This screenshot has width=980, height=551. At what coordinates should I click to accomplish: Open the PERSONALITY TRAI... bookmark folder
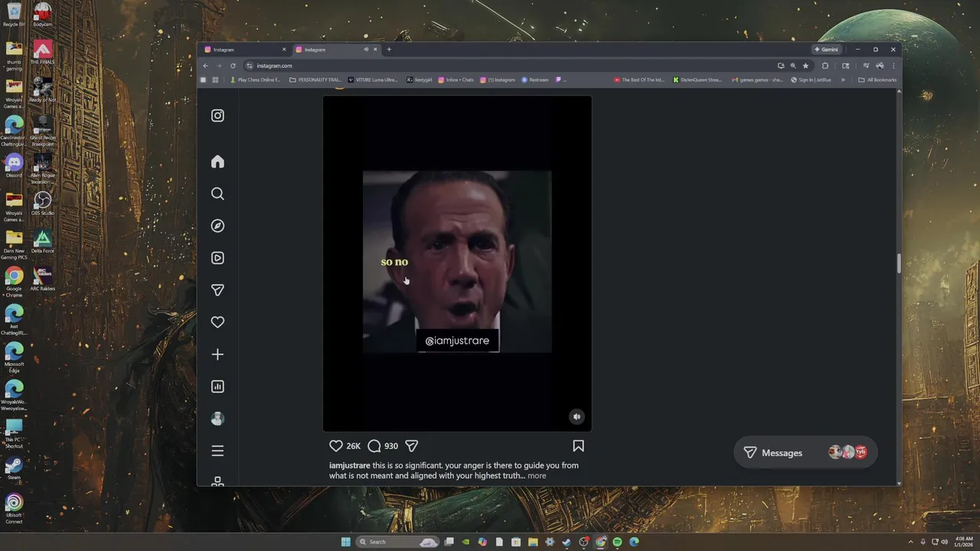pos(315,80)
